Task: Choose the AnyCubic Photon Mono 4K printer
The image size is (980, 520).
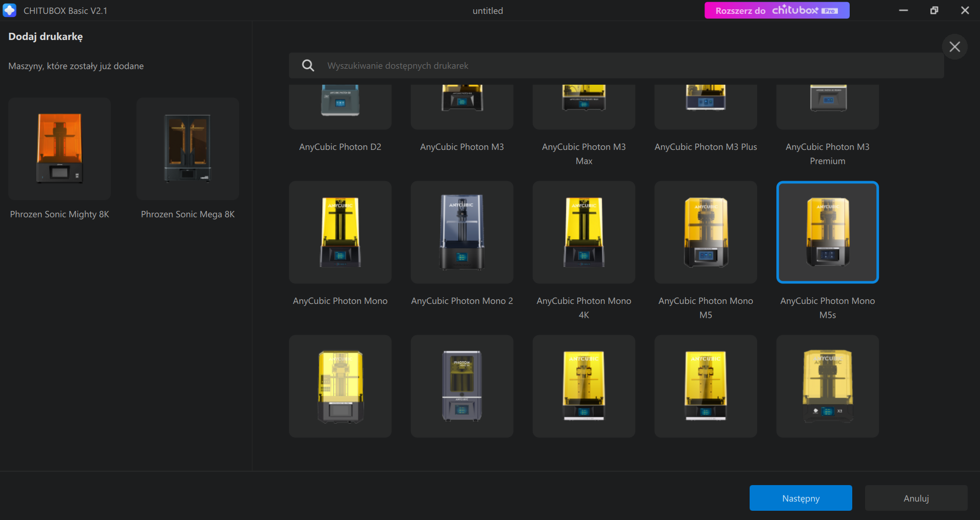Action: point(584,232)
